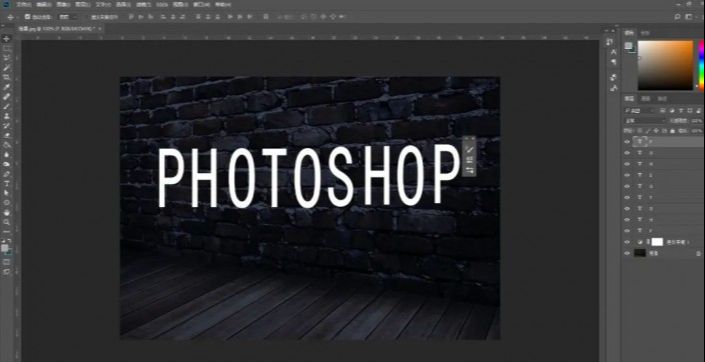Click the lock all layer icon
705x362 pixels.
click(x=672, y=131)
